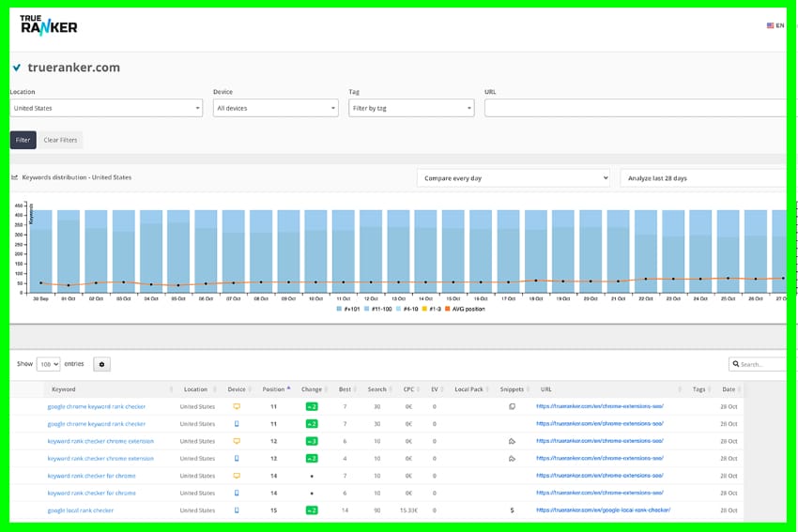Toggle the AVG position legend series

[466, 309]
